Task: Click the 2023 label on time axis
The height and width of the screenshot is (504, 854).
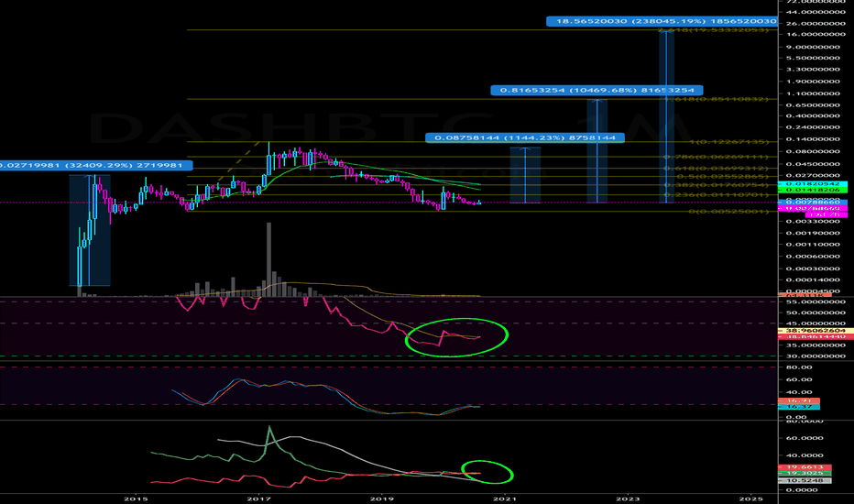Action: point(628,499)
